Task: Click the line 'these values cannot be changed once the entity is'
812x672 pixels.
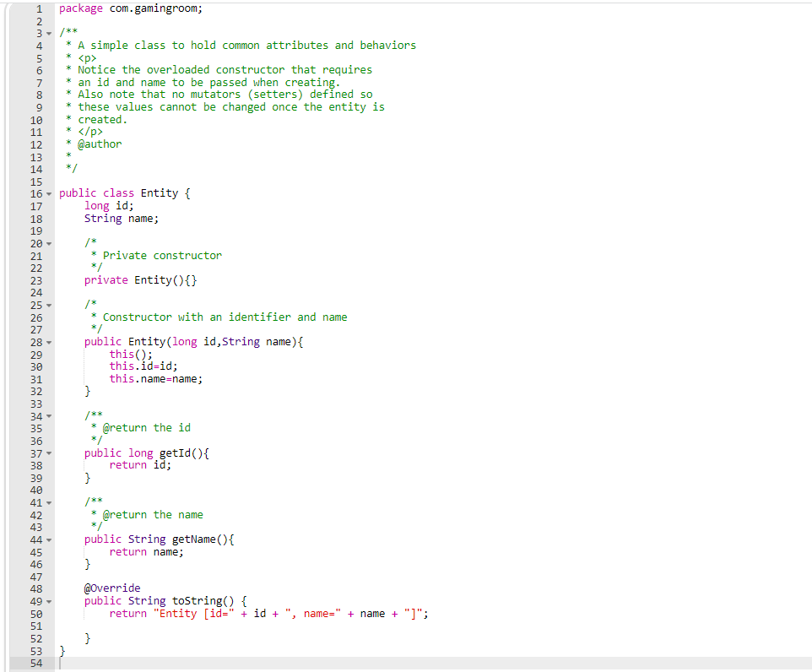Action: (x=231, y=107)
